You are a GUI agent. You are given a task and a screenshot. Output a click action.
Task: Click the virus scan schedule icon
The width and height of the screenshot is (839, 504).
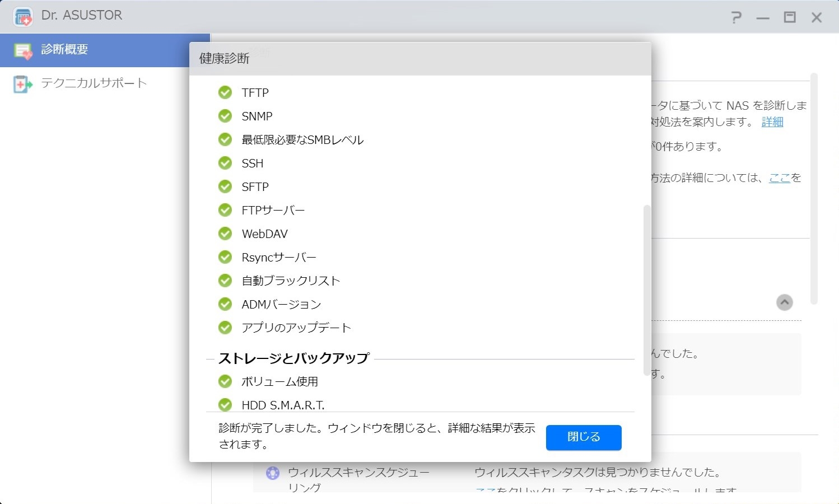[273, 473]
